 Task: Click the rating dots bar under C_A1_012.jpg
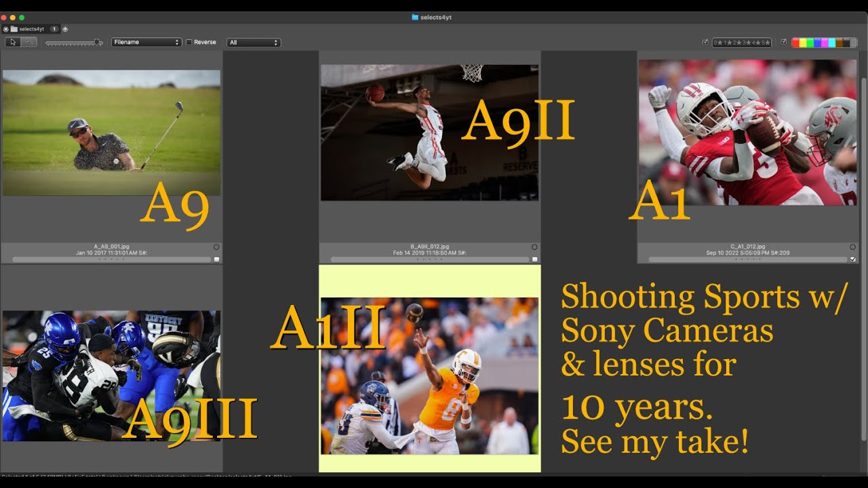[x=748, y=260]
